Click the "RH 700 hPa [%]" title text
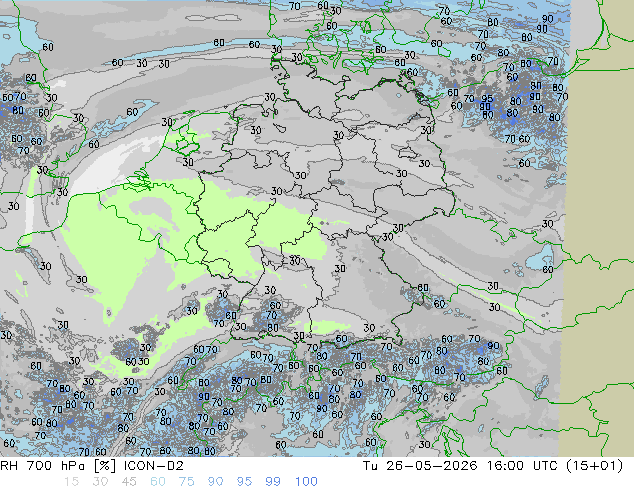The width and height of the screenshot is (634, 490). click(x=58, y=466)
